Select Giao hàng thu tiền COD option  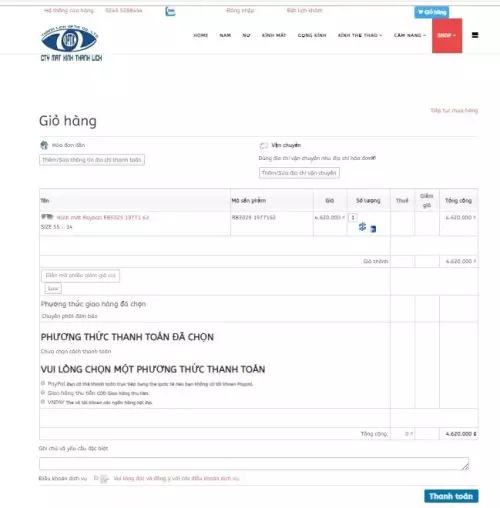coord(43,393)
